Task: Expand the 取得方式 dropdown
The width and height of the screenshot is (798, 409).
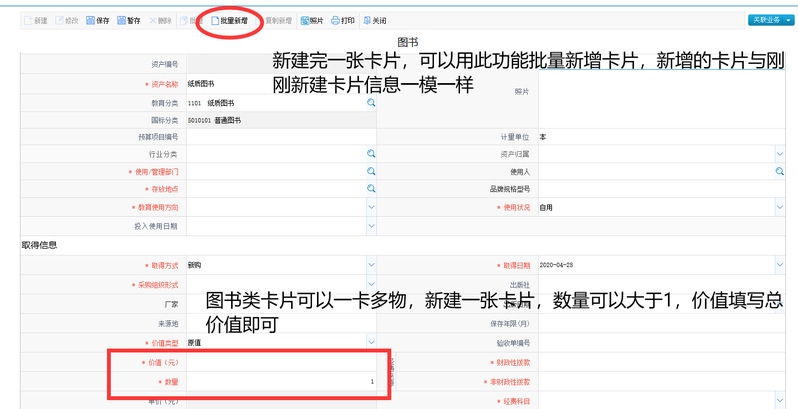Action: (x=370, y=264)
